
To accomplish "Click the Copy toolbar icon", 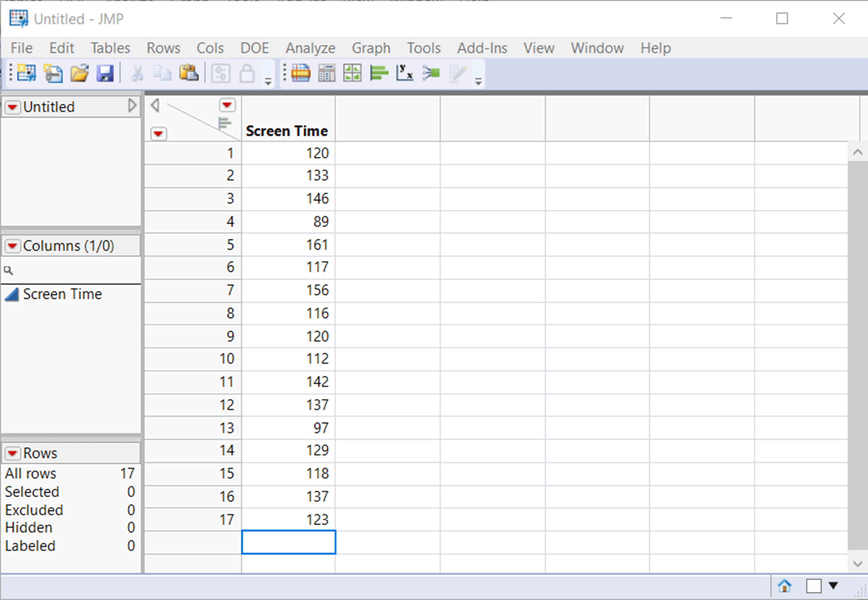I will click(x=162, y=73).
